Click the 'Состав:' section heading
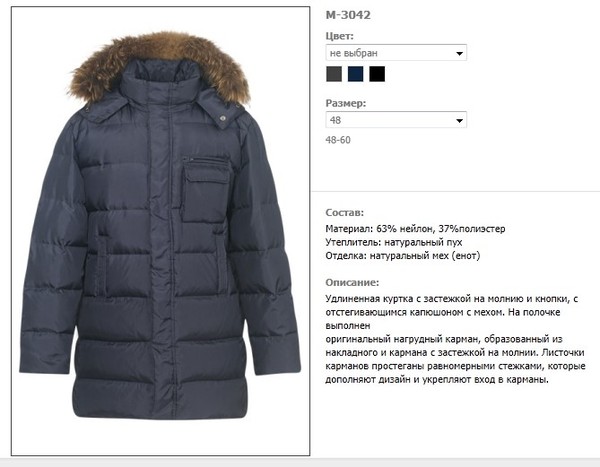 click(344, 212)
